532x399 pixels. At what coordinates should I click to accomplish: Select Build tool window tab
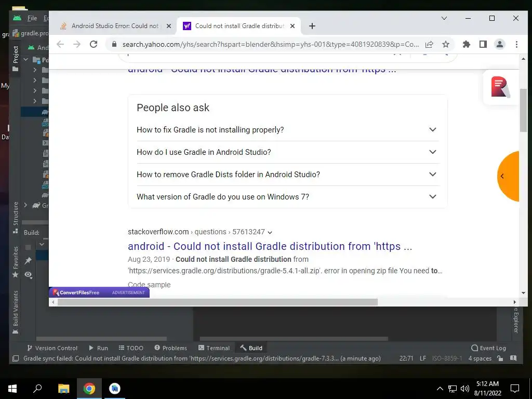tap(251, 348)
